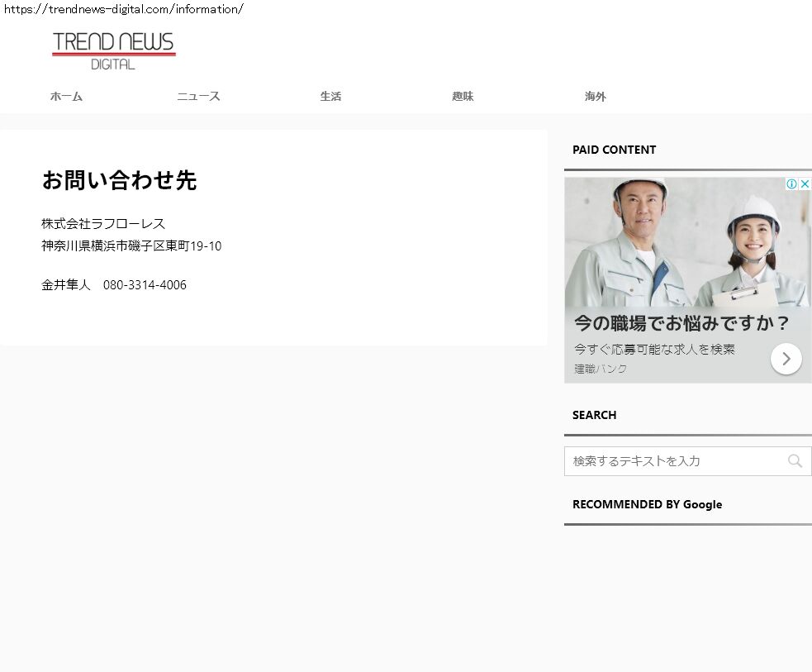The height and width of the screenshot is (672, 812).
Task: Click the ad's arrow button
Action: pos(786,359)
